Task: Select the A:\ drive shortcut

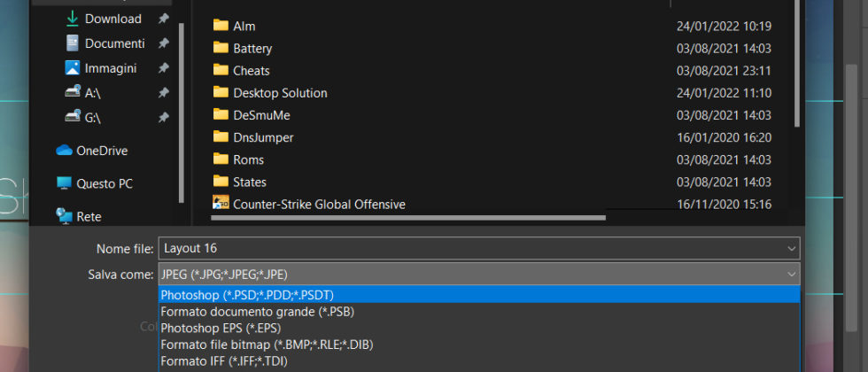Action: tap(92, 93)
